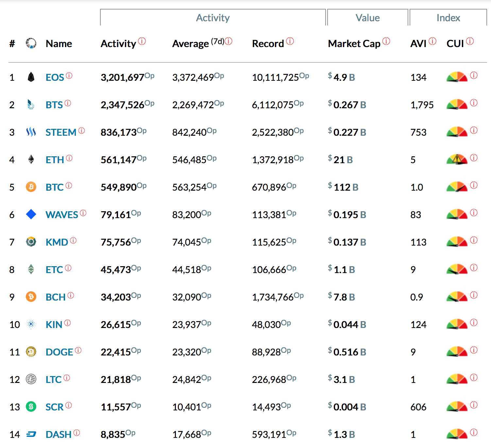Viewport: 491px width, 448px height.
Task: Click the BitShares logo icon
Action: (x=31, y=105)
